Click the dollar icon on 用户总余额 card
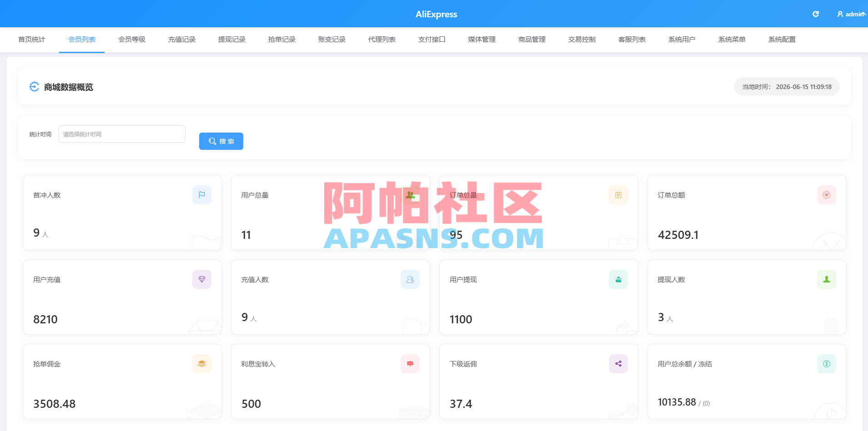Screen dimensions: 868x431 [x=827, y=364]
